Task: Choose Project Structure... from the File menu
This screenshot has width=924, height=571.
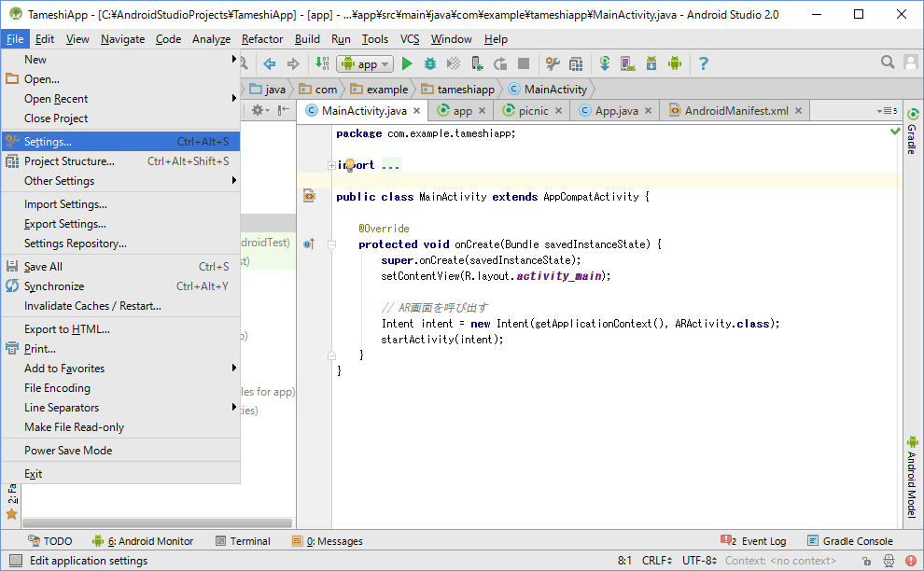Action: pyautogui.click(x=120, y=161)
